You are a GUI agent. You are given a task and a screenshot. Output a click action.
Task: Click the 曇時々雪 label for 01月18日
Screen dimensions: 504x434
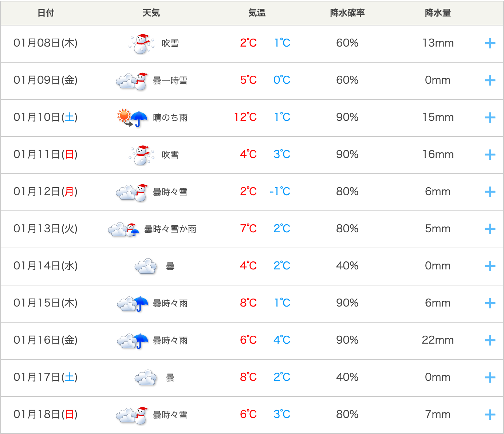click(170, 415)
